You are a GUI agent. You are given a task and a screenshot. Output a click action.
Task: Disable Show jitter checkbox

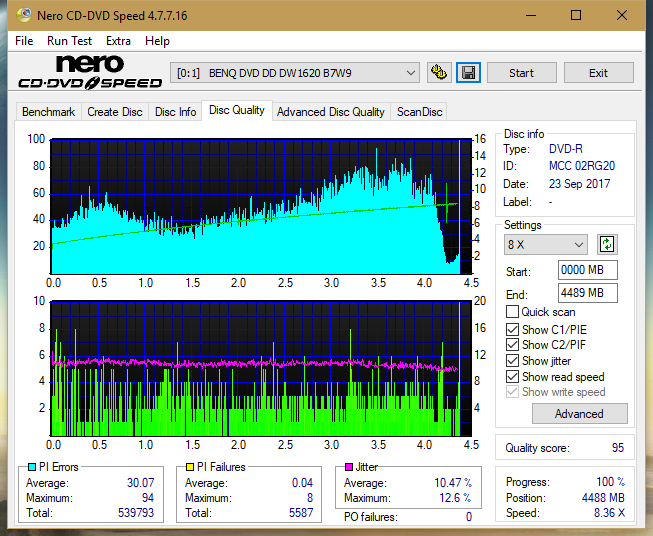coord(512,361)
